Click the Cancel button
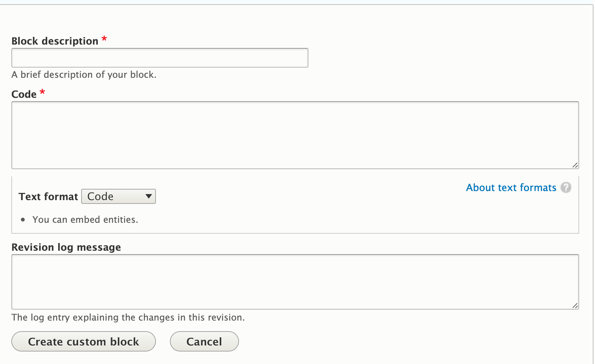 point(204,341)
